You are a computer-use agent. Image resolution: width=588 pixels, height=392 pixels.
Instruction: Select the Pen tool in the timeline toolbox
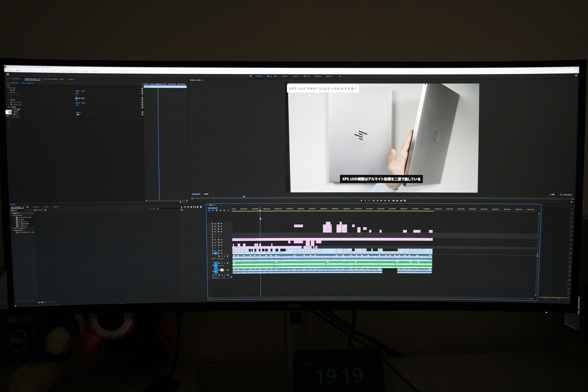click(198, 207)
